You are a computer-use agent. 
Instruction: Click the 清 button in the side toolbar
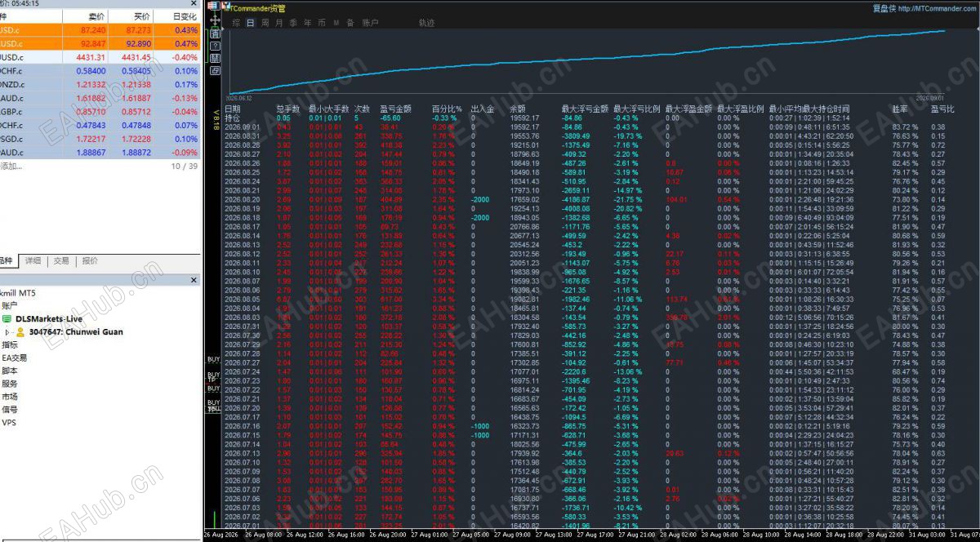215,33
